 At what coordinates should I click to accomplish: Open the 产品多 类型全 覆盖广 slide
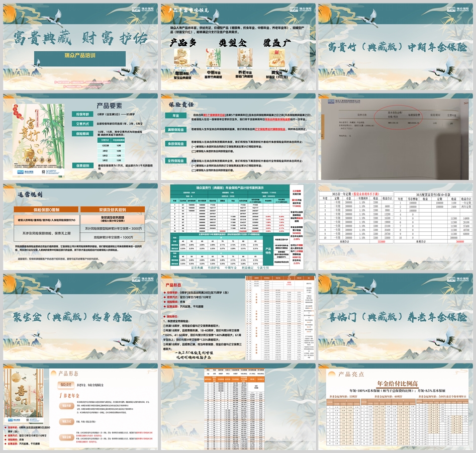(x=238, y=46)
